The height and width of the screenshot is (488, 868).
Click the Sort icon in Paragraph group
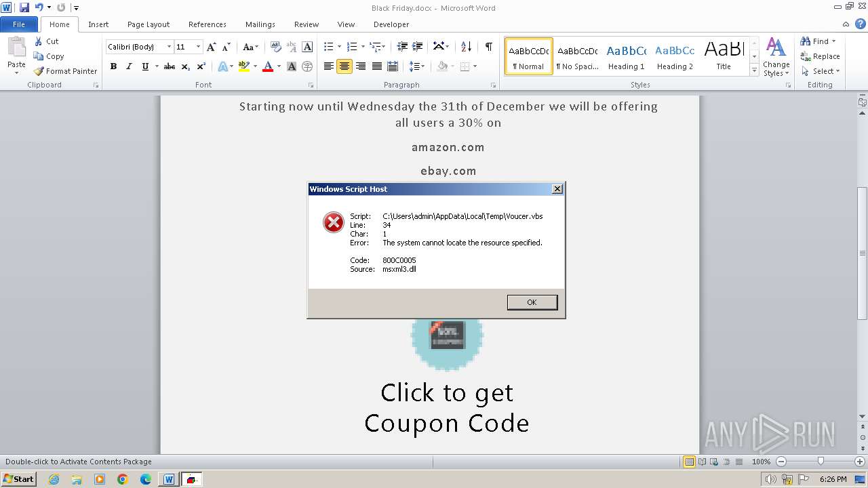pyautogui.click(x=466, y=47)
